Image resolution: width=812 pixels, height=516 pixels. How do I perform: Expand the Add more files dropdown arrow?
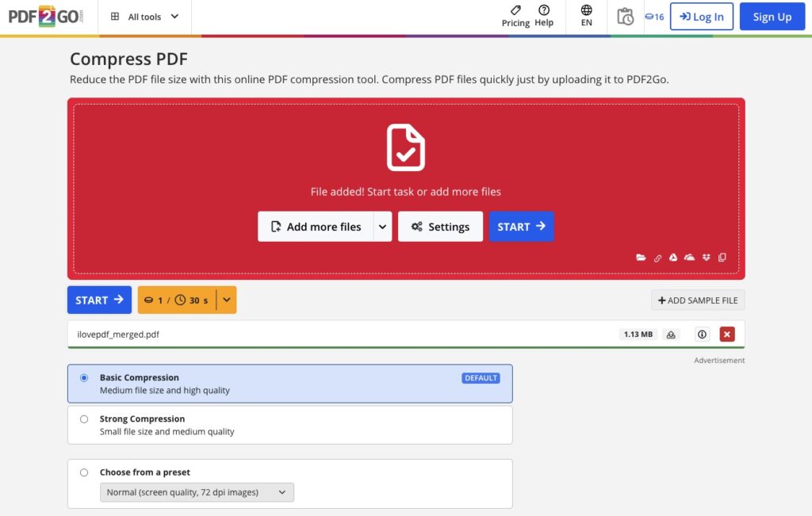coord(382,226)
